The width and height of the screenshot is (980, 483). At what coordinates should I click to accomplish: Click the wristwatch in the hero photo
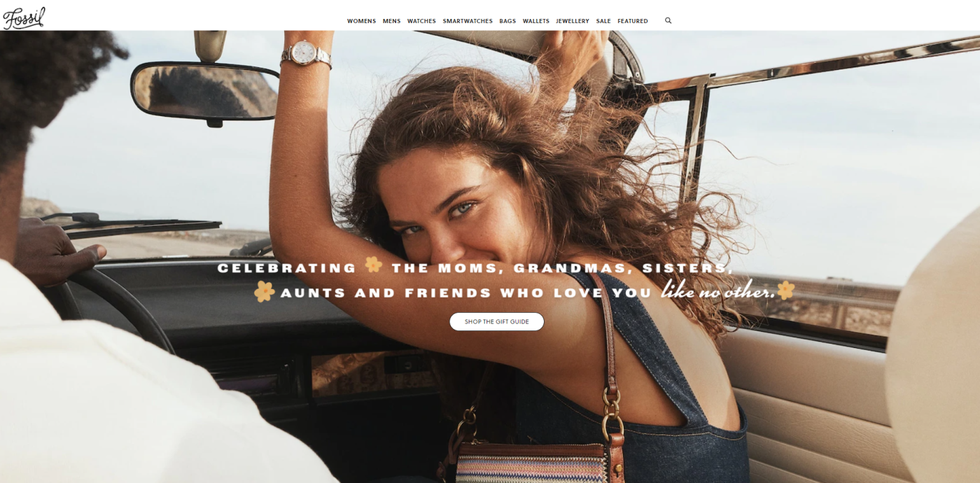click(305, 53)
